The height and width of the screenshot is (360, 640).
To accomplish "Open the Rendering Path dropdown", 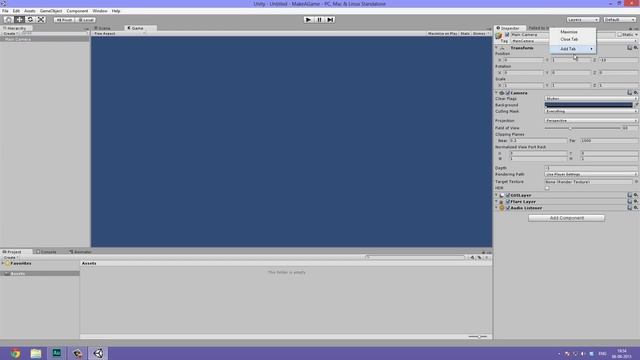I will point(591,174).
